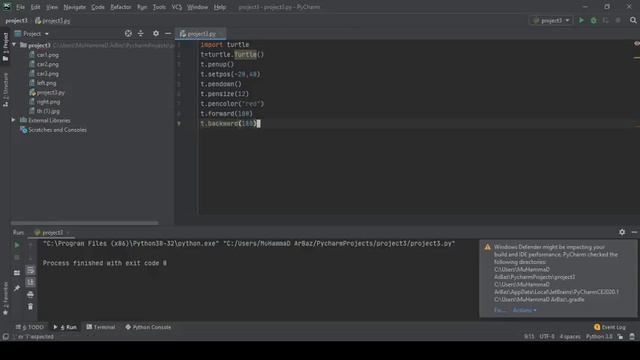Open the Code menu

[98, 7]
